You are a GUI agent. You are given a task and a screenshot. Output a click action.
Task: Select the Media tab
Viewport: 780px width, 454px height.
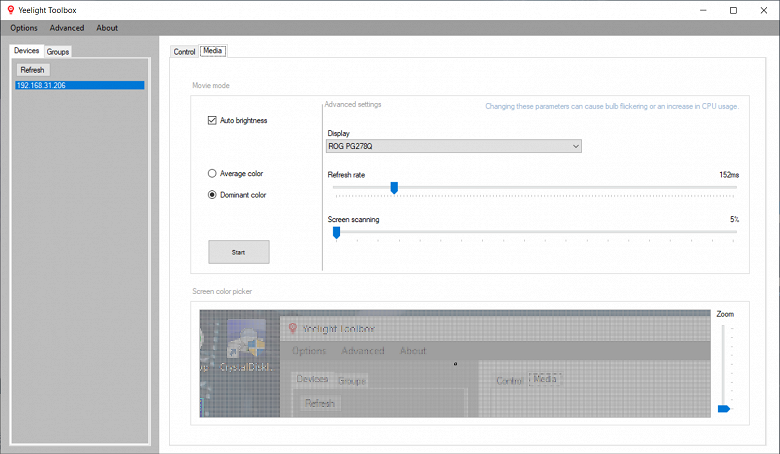coord(213,51)
